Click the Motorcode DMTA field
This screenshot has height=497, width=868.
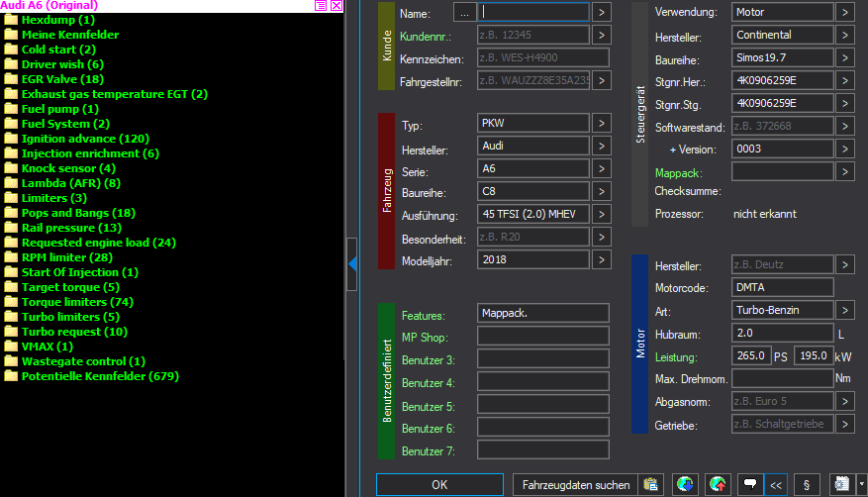tap(782, 287)
